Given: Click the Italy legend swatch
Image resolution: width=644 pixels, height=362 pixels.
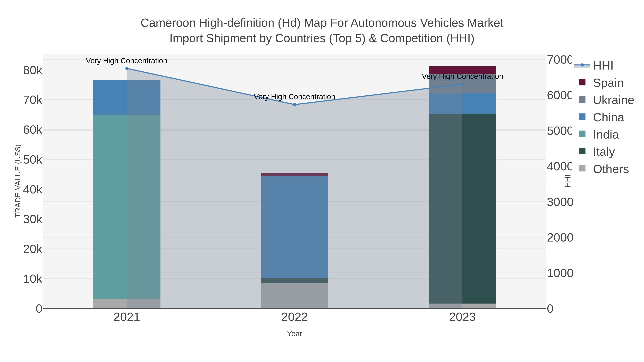Looking at the screenshot, I should (582, 151).
